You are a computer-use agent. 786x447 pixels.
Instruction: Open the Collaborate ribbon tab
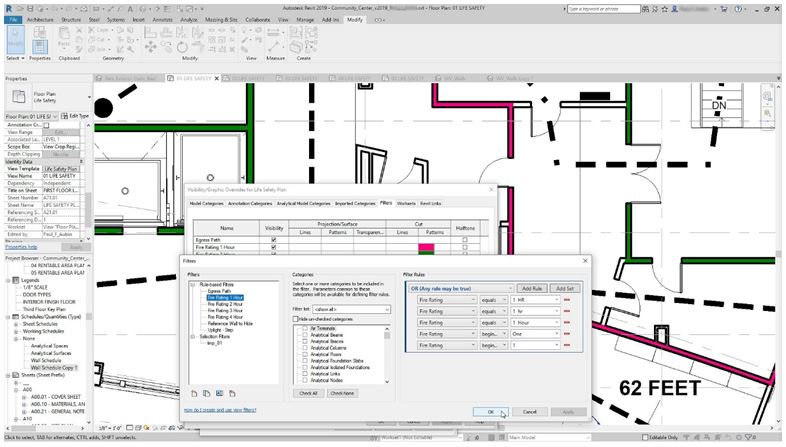tap(258, 20)
